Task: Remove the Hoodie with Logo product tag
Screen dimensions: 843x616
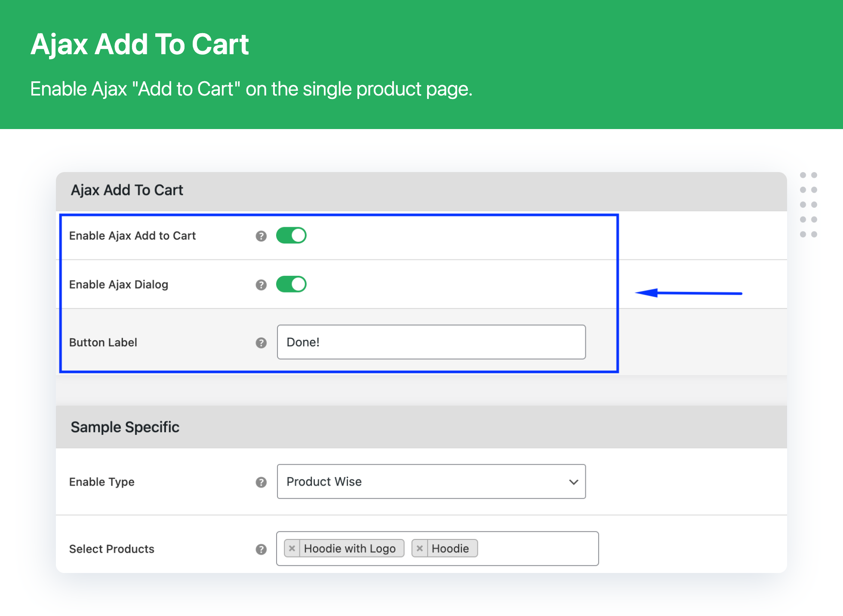Action: coord(292,548)
